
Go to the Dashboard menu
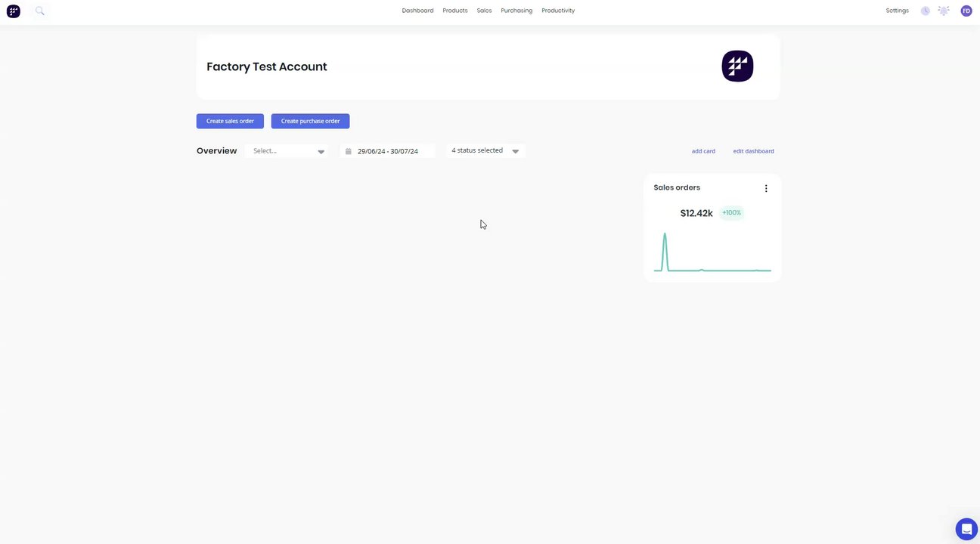pos(417,11)
